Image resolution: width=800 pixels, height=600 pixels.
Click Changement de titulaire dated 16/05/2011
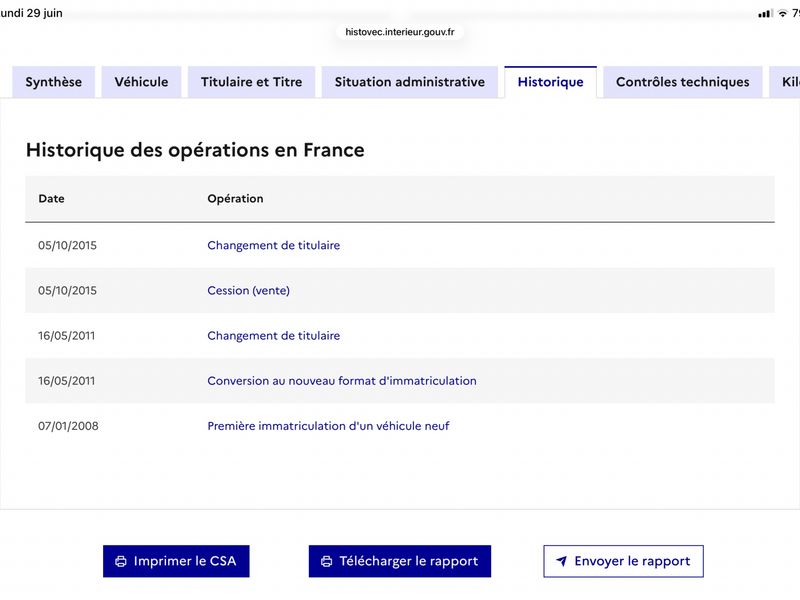point(273,336)
